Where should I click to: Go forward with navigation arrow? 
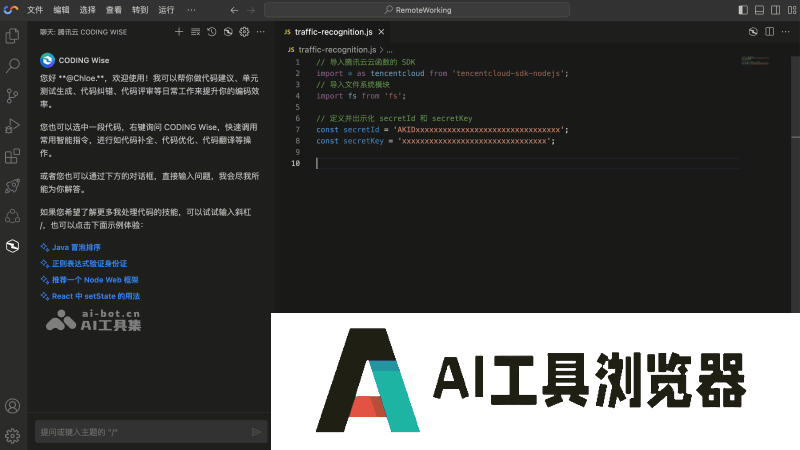point(251,10)
